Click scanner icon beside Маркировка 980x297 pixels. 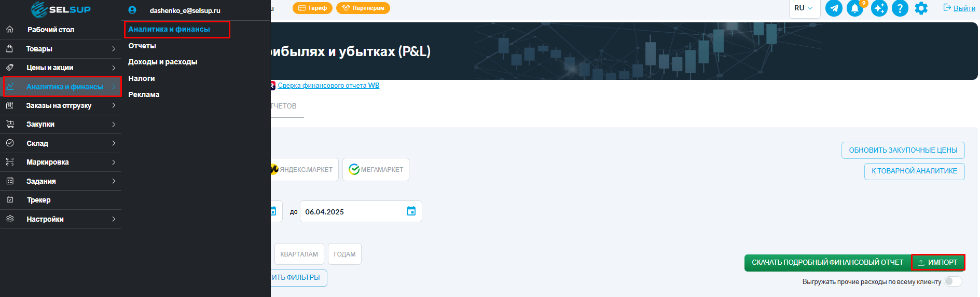[x=10, y=162]
